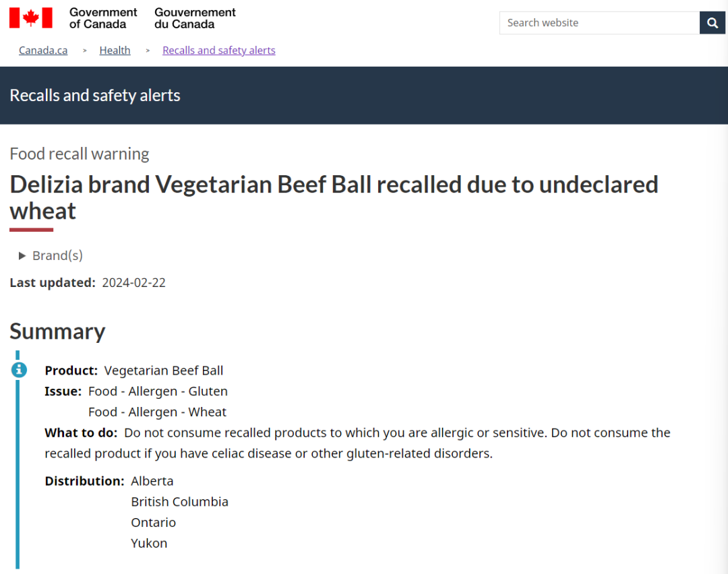This screenshot has height=574, width=728.
Task: Click the Food recall warning subtitle
Action: click(x=80, y=154)
